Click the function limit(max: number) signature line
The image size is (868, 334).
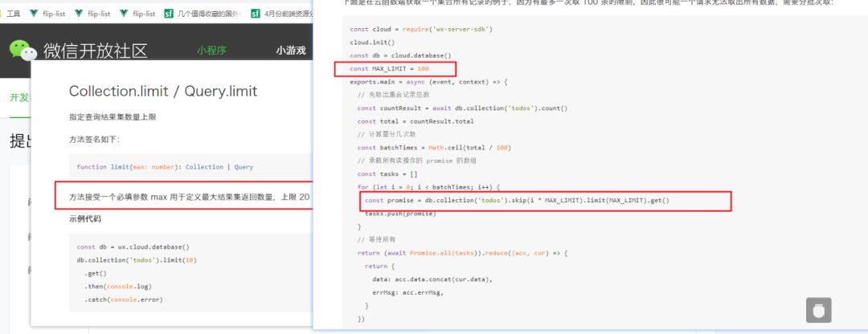(165, 167)
